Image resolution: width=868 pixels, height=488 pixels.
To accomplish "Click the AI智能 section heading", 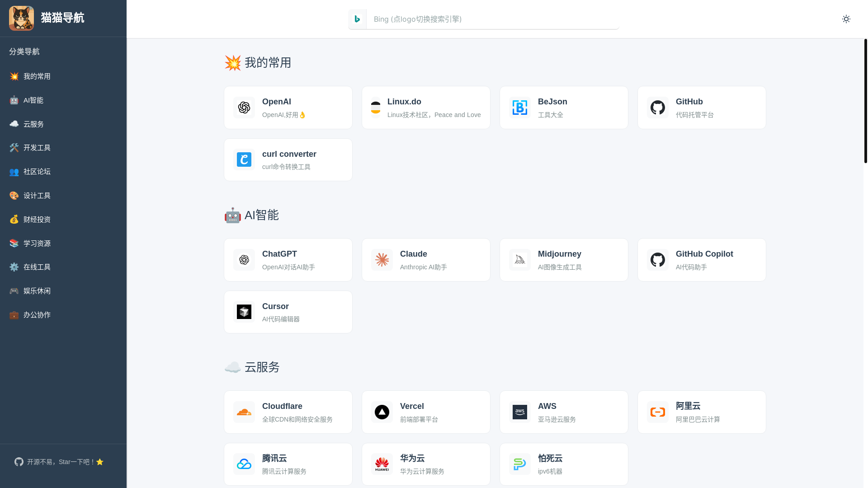I will (252, 215).
